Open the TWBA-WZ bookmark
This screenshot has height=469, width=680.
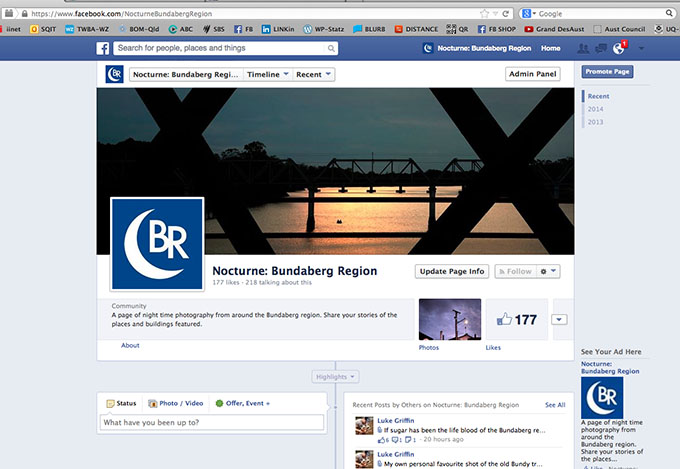click(x=87, y=29)
